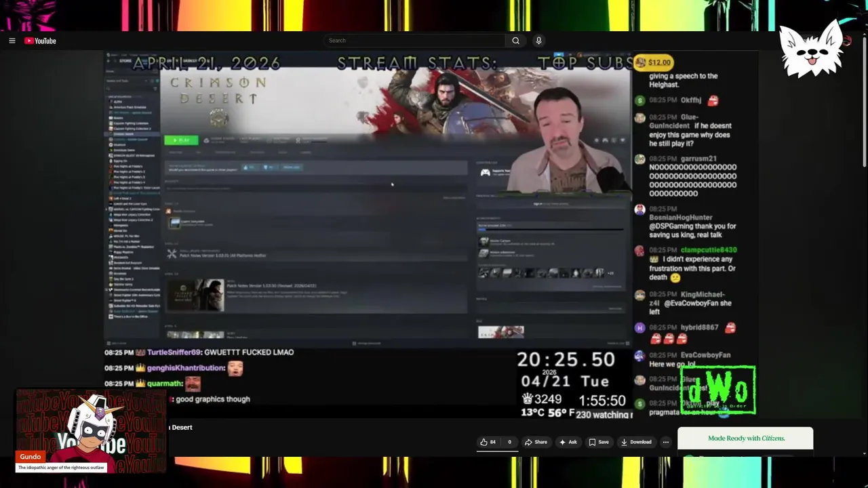868x488 pixels.
Task: Click garrusm21's chat message
Action: pyautogui.click(x=685, y=176)
